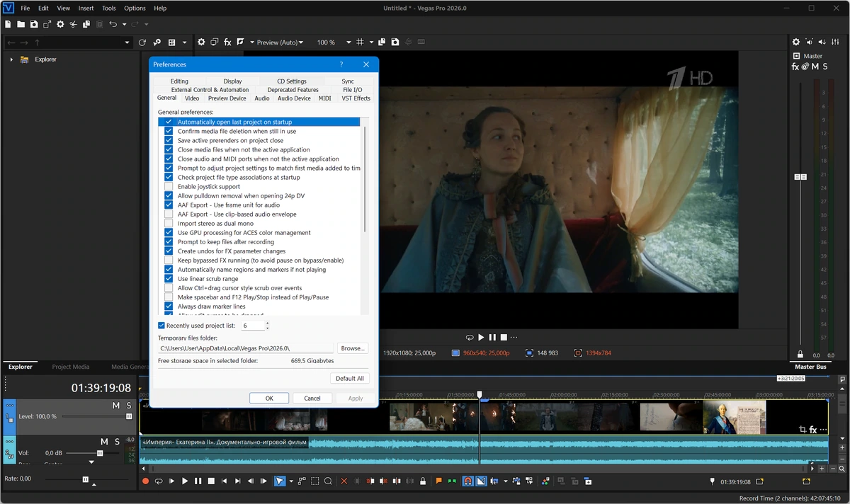This screenshot has width=850, height=504.
Task: Toggle Use linear scrub range checkbox
Action: (x=169, y=278)
